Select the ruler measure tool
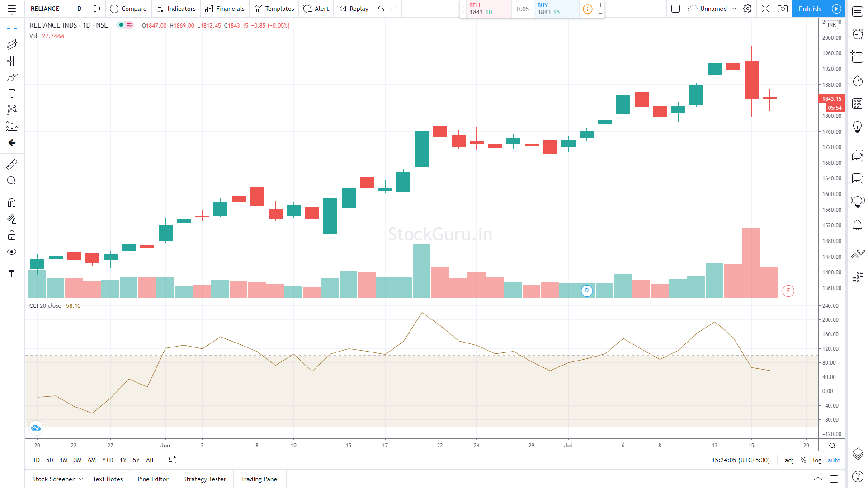Viewport: 868px width, 488px height. [x=12, y=164]
